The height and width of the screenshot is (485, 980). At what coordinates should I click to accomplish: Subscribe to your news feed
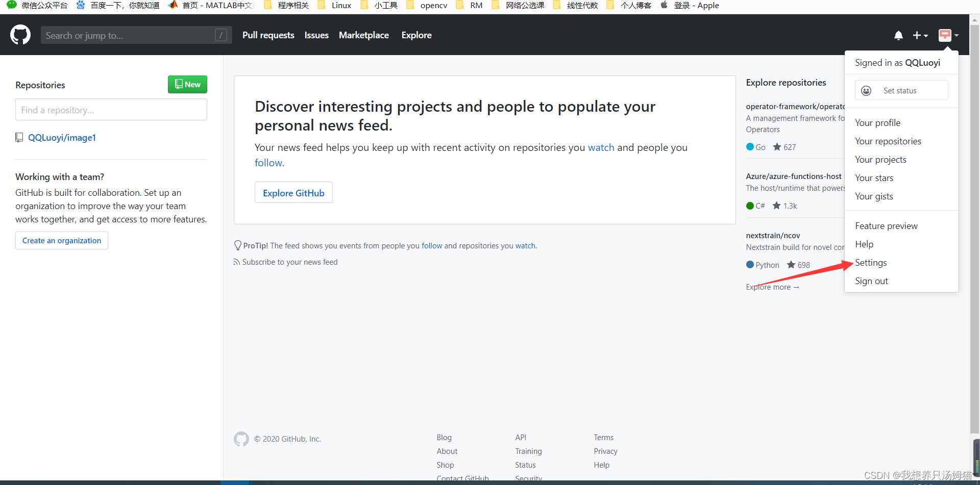point(290,262)
